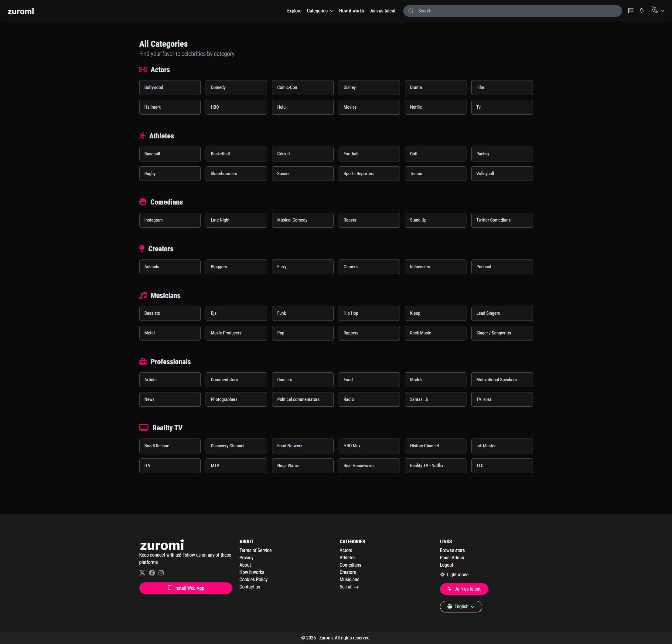
Task: Click the pink Join as talent button
Action: (x=464, y=589)
